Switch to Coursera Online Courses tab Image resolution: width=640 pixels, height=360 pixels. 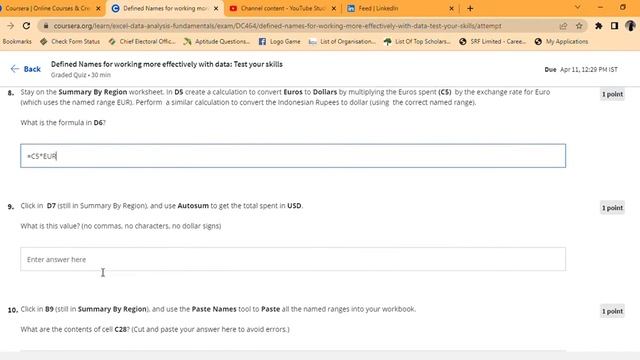coord(49,8)
